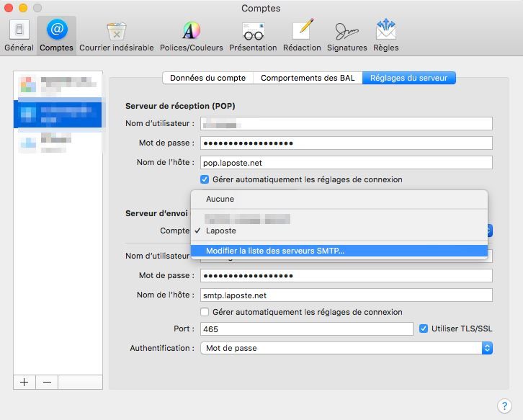Choose Modifier la liste des serveurs SMTP
523x420 pixels.
point(275,251)
